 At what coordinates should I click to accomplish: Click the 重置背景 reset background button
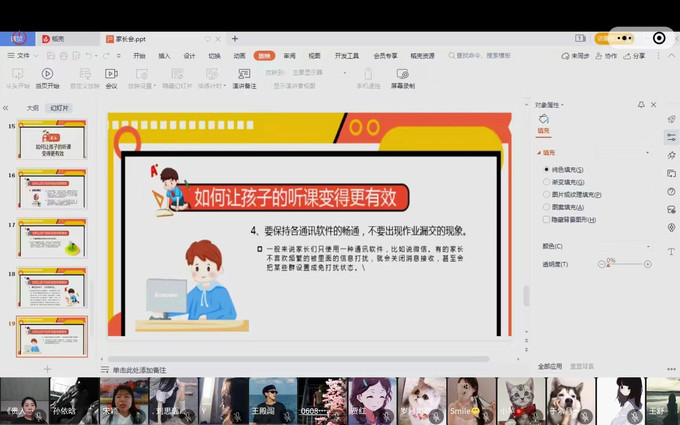(582, 366)
